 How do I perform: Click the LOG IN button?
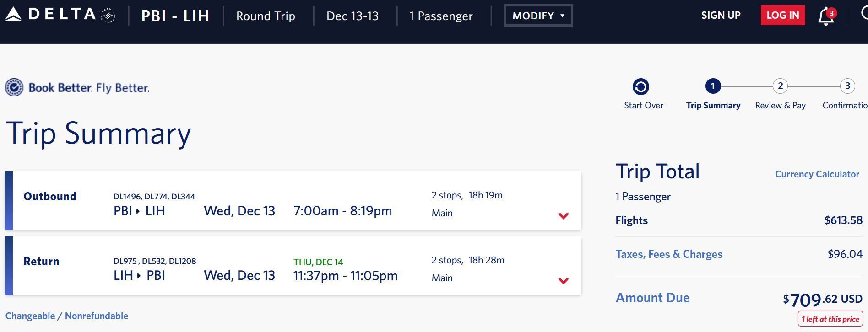[x=783, y=15]
